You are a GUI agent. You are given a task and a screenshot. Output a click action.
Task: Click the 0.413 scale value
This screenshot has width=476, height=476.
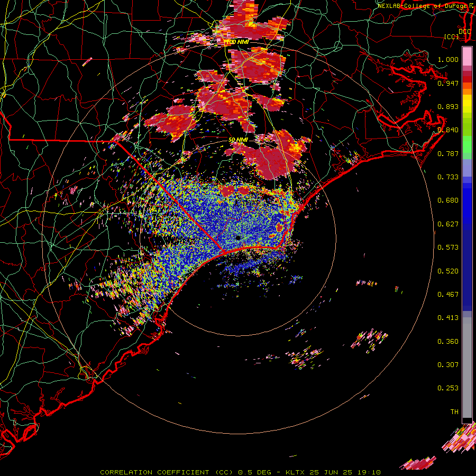(x=448, y=318)
